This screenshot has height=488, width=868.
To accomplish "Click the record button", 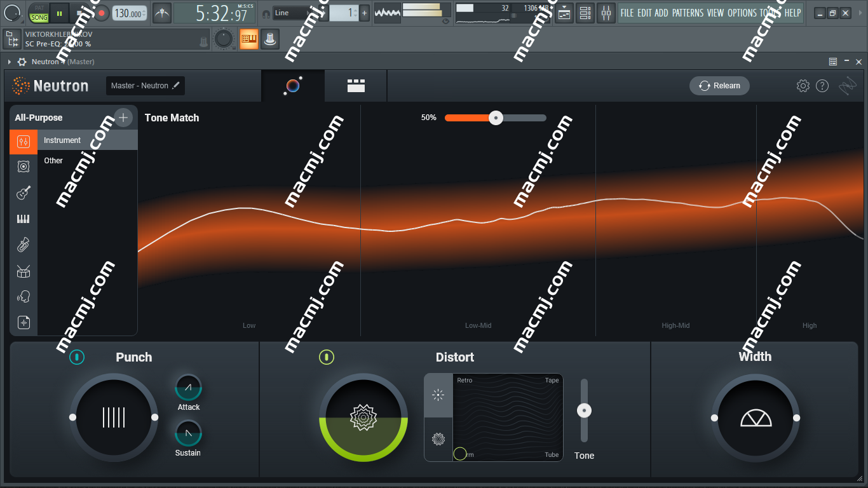I will click(101, 13).
